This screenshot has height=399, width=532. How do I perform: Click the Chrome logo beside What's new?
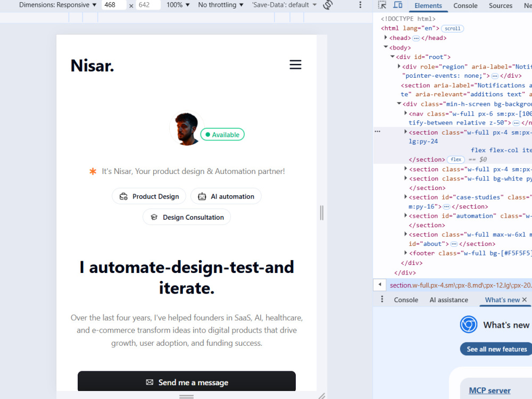pyautogui.click(x=469, y=325)
